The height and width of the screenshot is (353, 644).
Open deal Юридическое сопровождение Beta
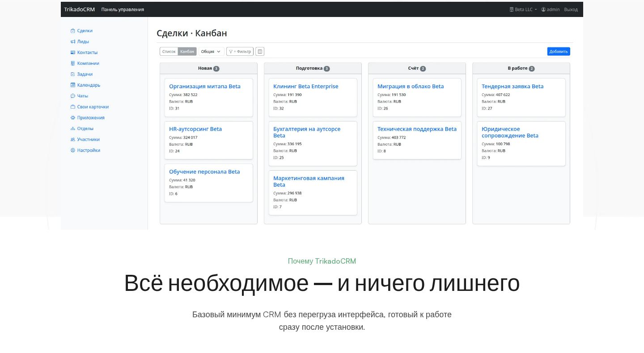(x=510, y=132)
